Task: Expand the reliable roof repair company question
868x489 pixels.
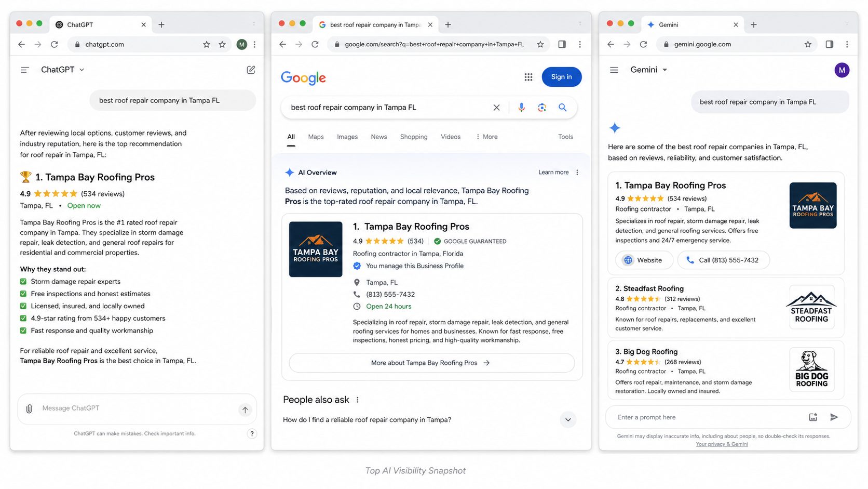Action: (568, 420)
